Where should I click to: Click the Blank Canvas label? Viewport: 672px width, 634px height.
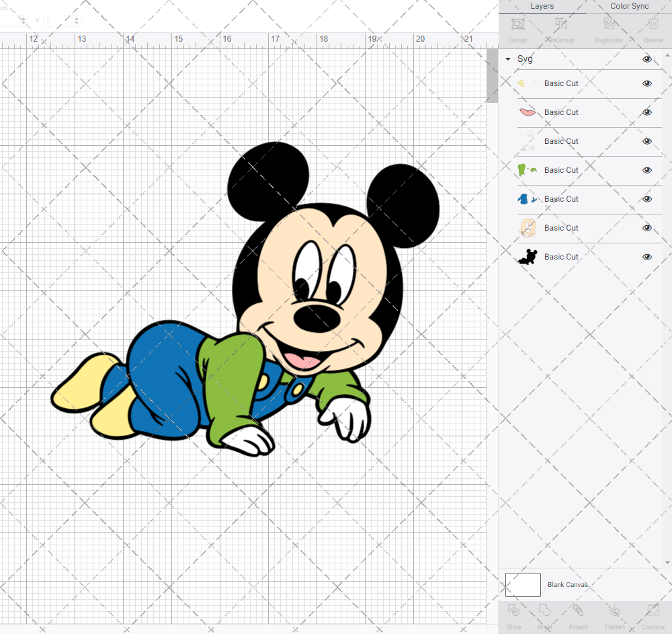pos(567,585)
